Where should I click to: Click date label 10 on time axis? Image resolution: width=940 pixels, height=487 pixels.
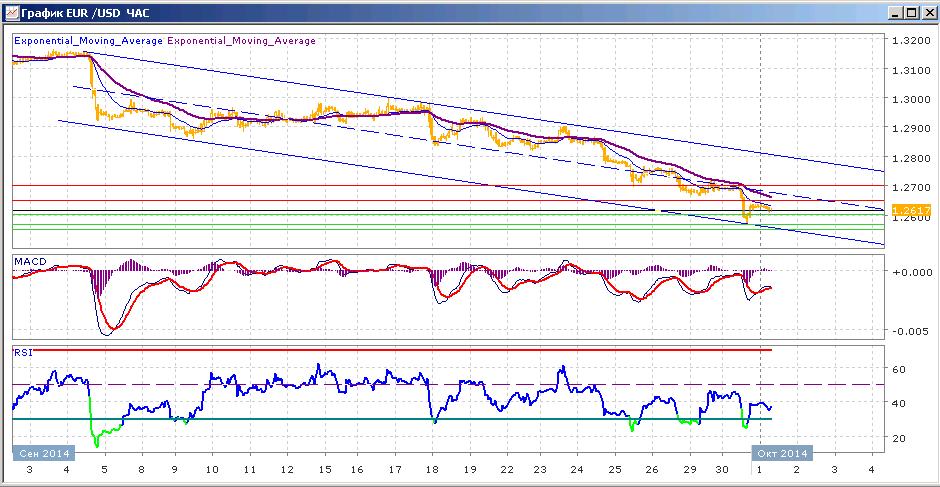(212, 470)
